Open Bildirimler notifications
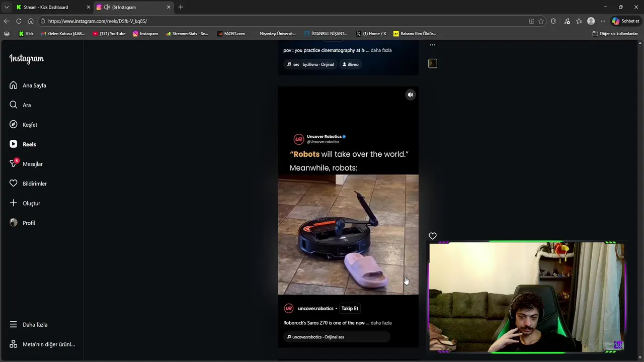The width and height of the screenshot is (644, 362). (28, 184)
